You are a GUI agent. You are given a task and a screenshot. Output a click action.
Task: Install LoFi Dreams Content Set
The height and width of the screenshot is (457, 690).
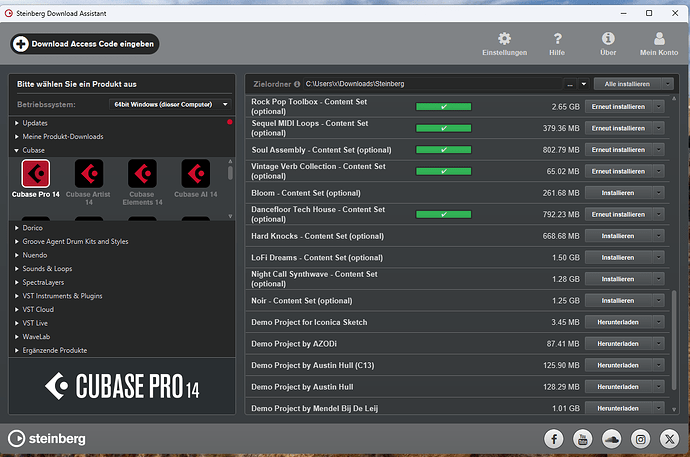pos(618,257)
